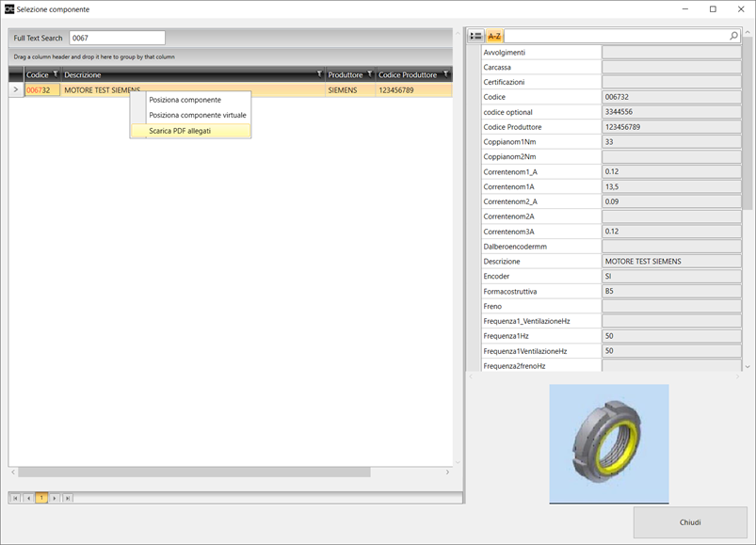Click the Formacostruttiva value B5

click(671, 291)
